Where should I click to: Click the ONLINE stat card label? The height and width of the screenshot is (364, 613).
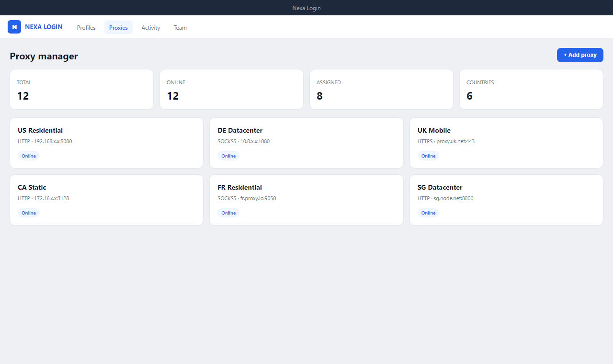coord(176,82)
